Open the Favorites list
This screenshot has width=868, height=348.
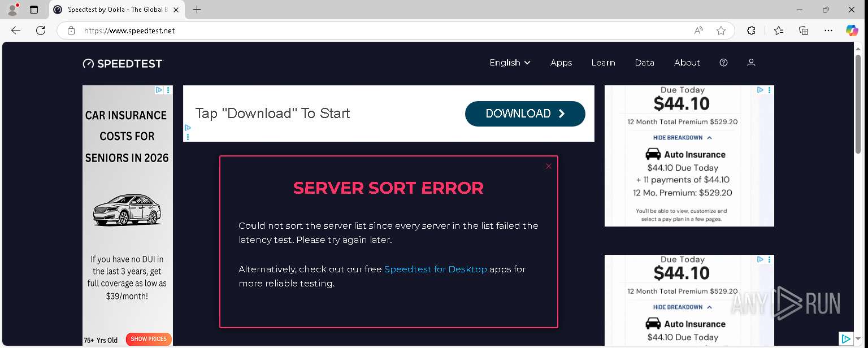click(779, 31)
